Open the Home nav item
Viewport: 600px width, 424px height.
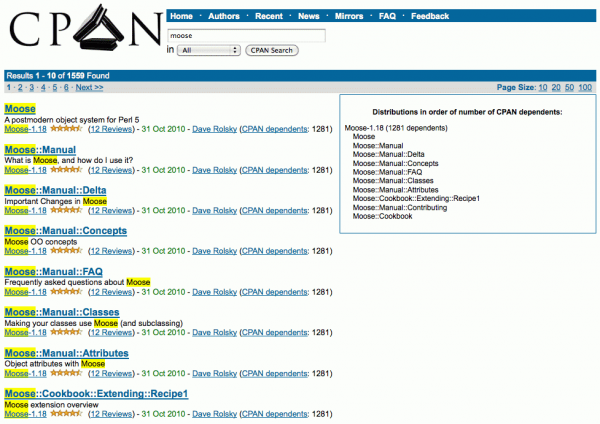pos(181,16)
